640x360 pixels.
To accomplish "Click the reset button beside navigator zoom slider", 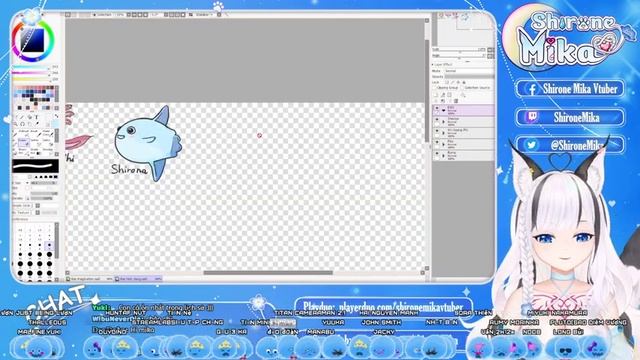I will point(490,50).
